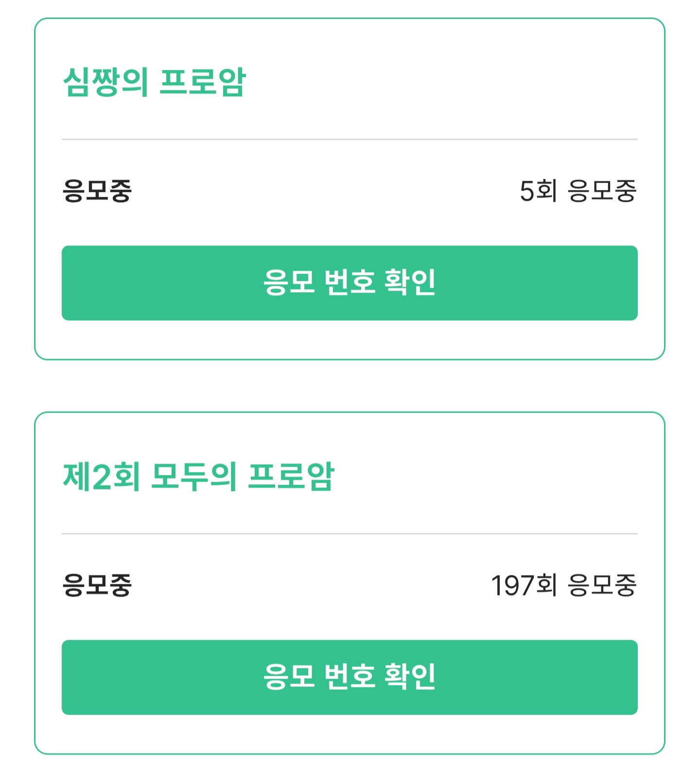This screenshot has width=700, height=771.
Task: Click the number 5 in the first card
Action: click(527, 191)
